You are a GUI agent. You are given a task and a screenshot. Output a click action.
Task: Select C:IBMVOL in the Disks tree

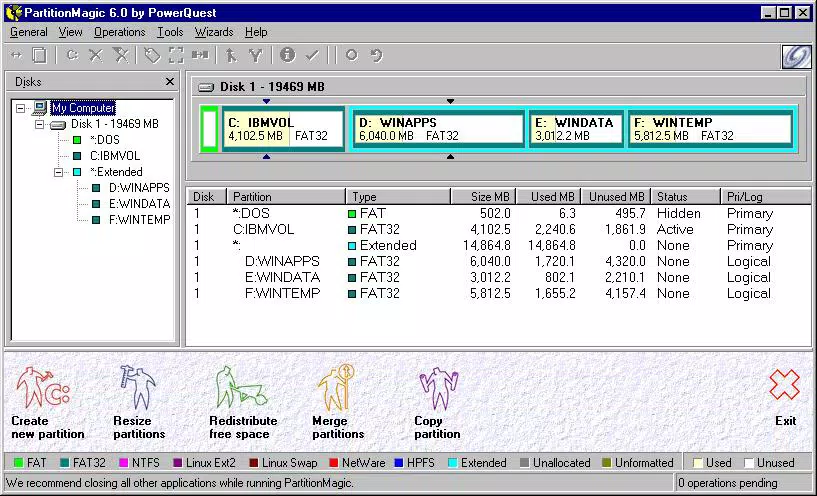(115, 156)
